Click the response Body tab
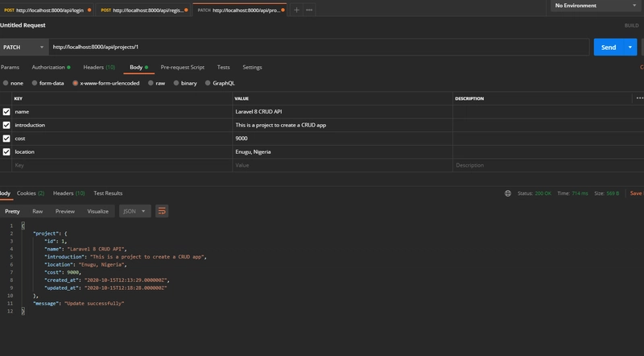The width and height of the screenshot is (644, 356). 6,193
